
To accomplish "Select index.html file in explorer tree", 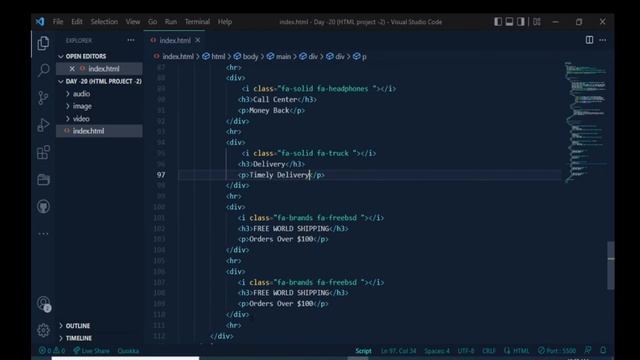I will pyautogui.click(x=88, y=131).
